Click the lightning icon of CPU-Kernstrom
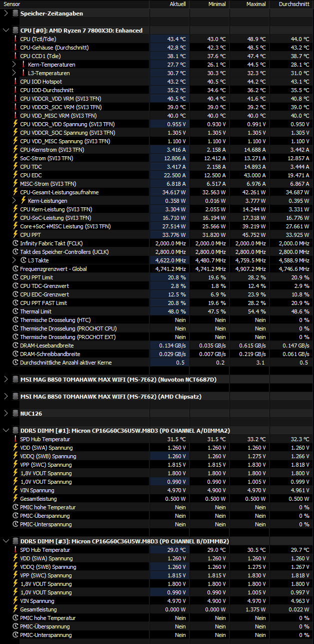The height and width of the screenshot is (644, 314). pyautogui.click(x=15, y=150)
